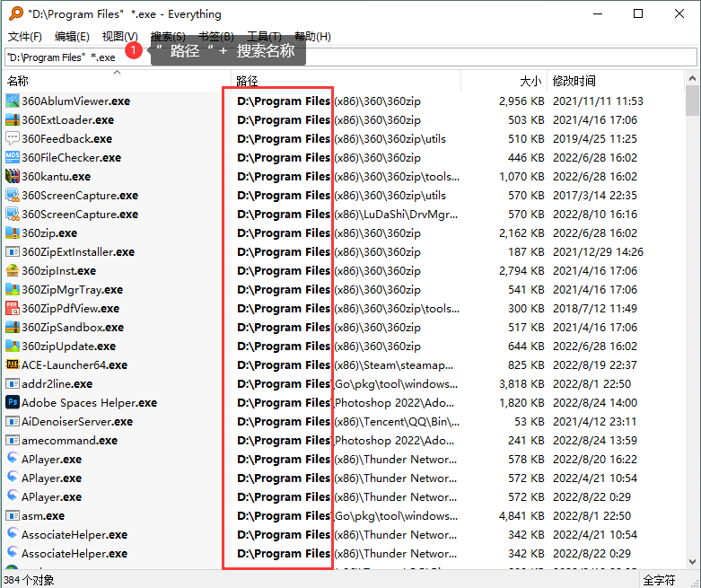Click the 360zipUpdate.exe icon
701x588 pixels.
pyautogui.click(x=13, y=347)
